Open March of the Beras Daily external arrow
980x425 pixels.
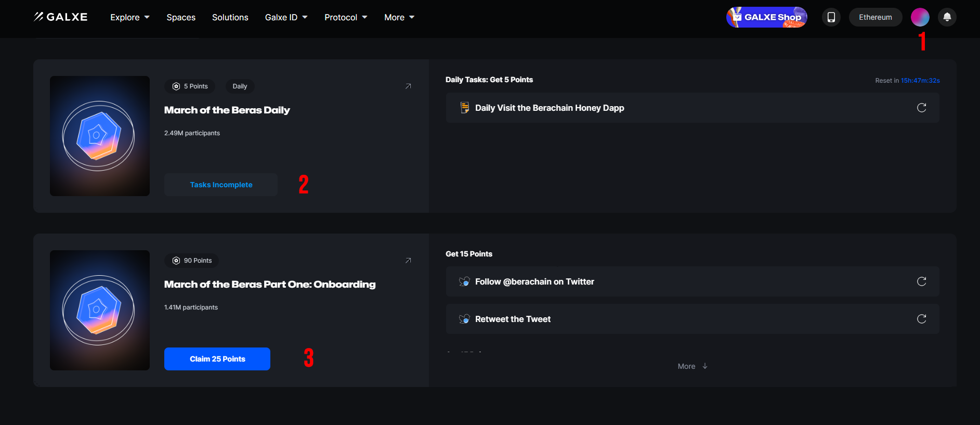pyautogui.click(x=408, y=86)
